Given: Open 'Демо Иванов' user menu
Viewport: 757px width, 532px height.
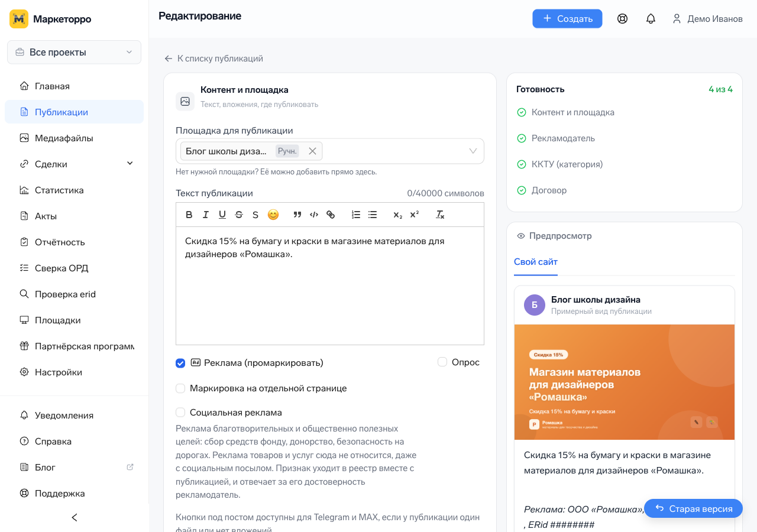Looking at the screenshot, I should click(707, 19).
